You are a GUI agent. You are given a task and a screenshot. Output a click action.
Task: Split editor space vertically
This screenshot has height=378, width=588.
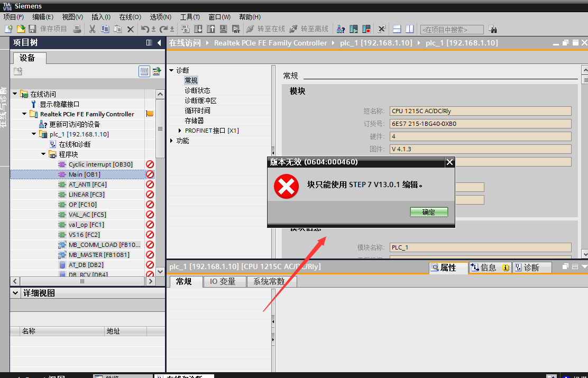[408, 29]
